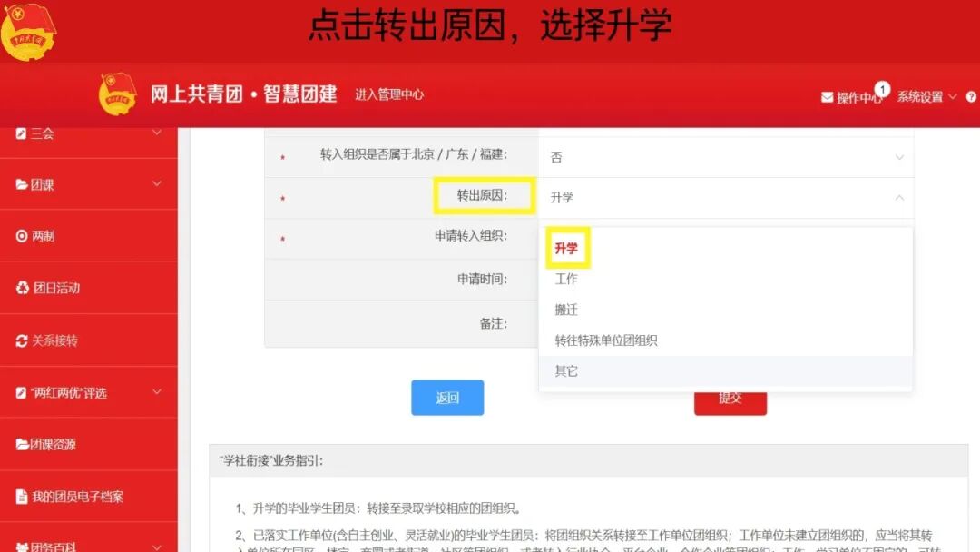Select 其它 from the dropdown list

coord(726,370)
